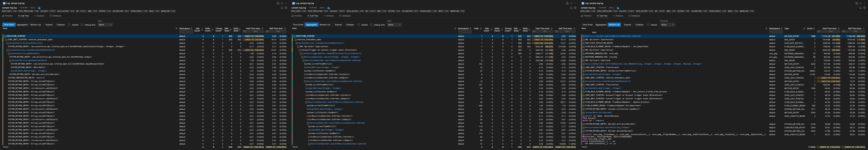The image size is (868, 150).
Task: Collapse EXECUTION_STARTED row in the left panel
Action: (x=5, y=36)
